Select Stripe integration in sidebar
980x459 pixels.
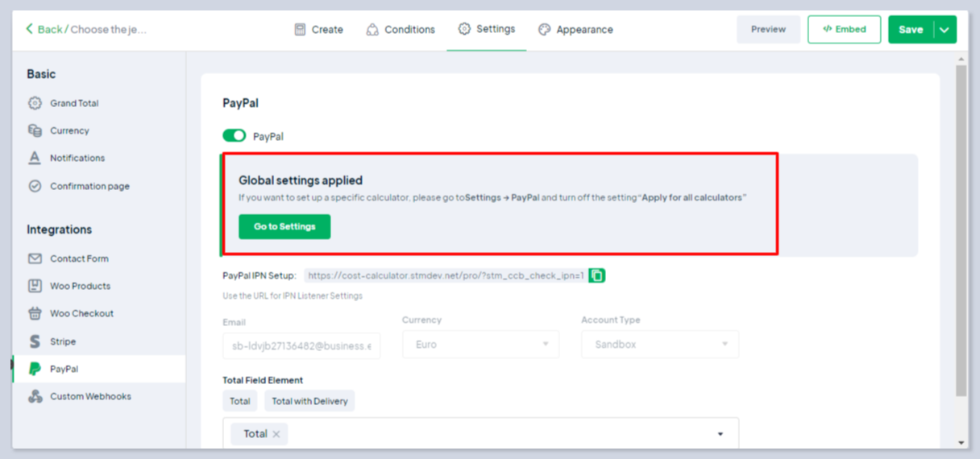coord(62,341)
